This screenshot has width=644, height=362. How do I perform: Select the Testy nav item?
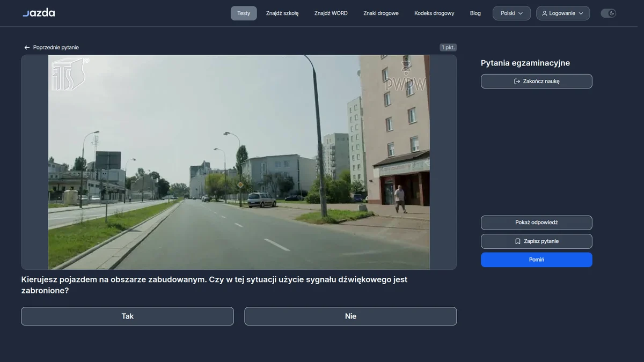tap(244, 13)
